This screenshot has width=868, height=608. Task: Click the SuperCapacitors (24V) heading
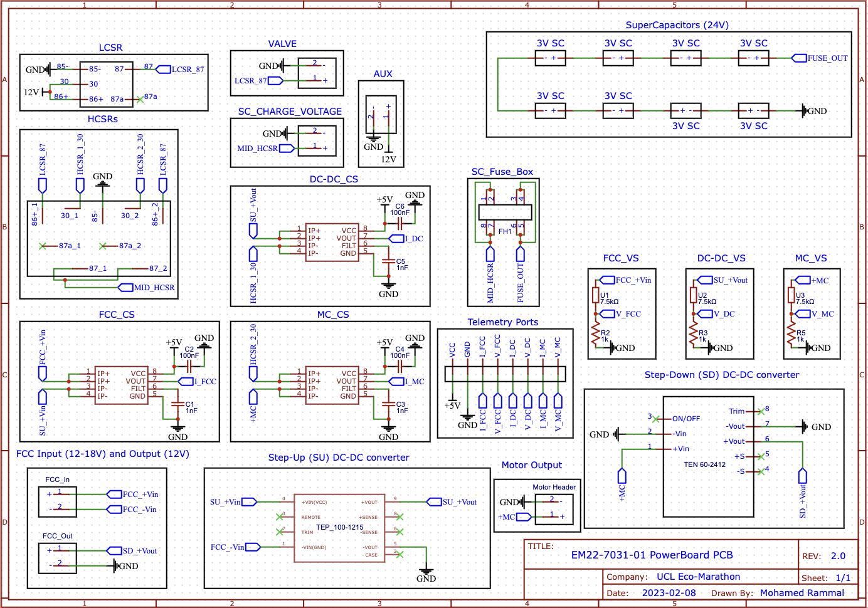[x=677, y=25]
